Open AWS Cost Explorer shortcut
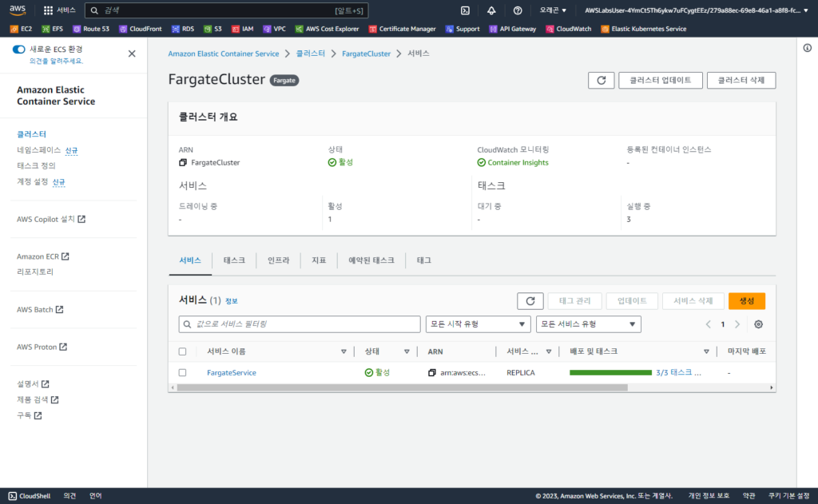Viewport: 818px width, 504px height. [x=327, y=30]
